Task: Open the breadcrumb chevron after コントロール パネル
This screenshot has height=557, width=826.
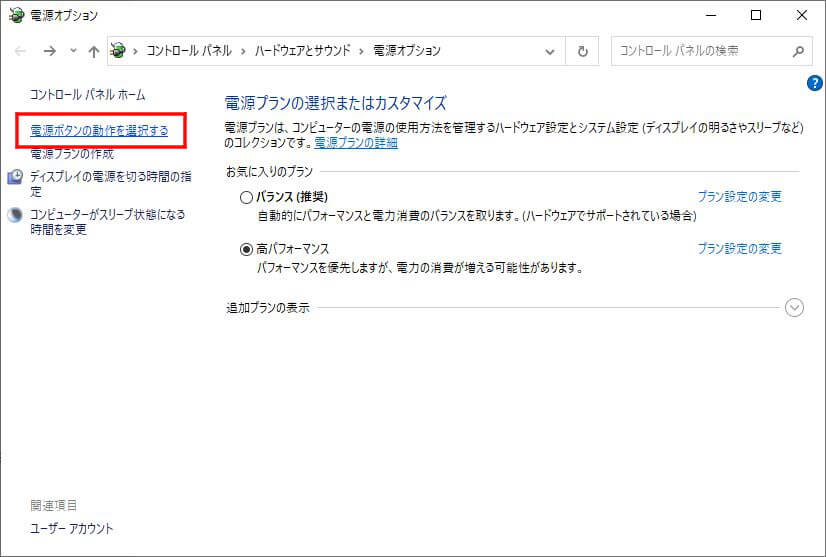Action: pos(243,51)
